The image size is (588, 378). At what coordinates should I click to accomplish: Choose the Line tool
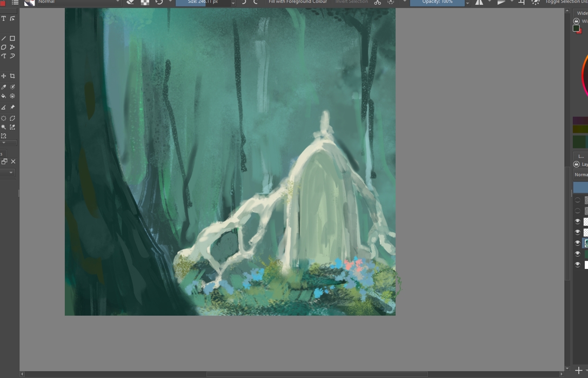4,38
